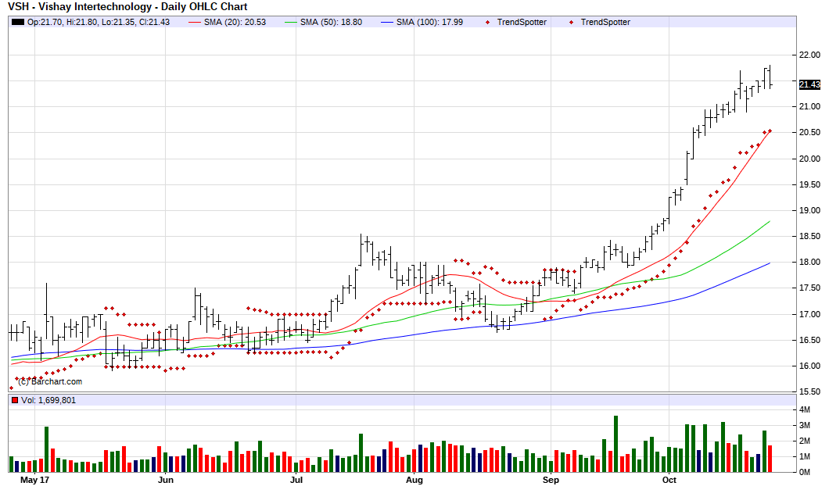Click the 'Vol: 1,699,801' volume label

(x=48, y=400)
